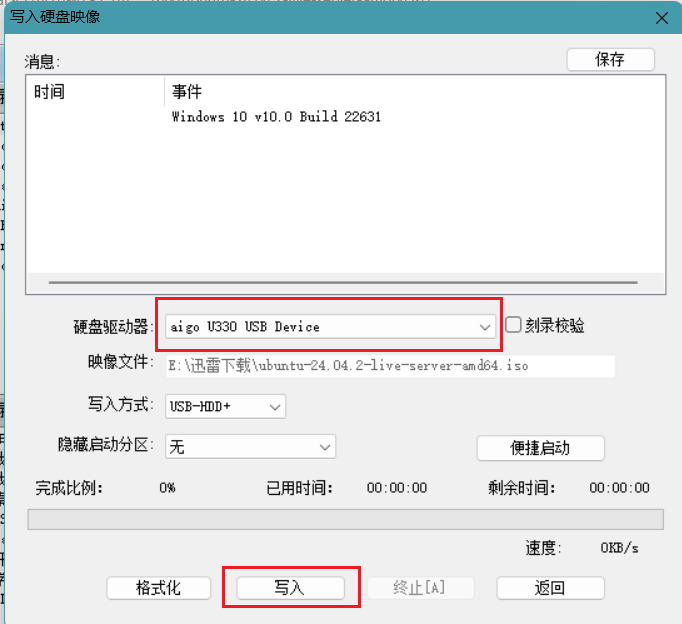
Task: Click the 时间 column header
Action: (95, 92)
